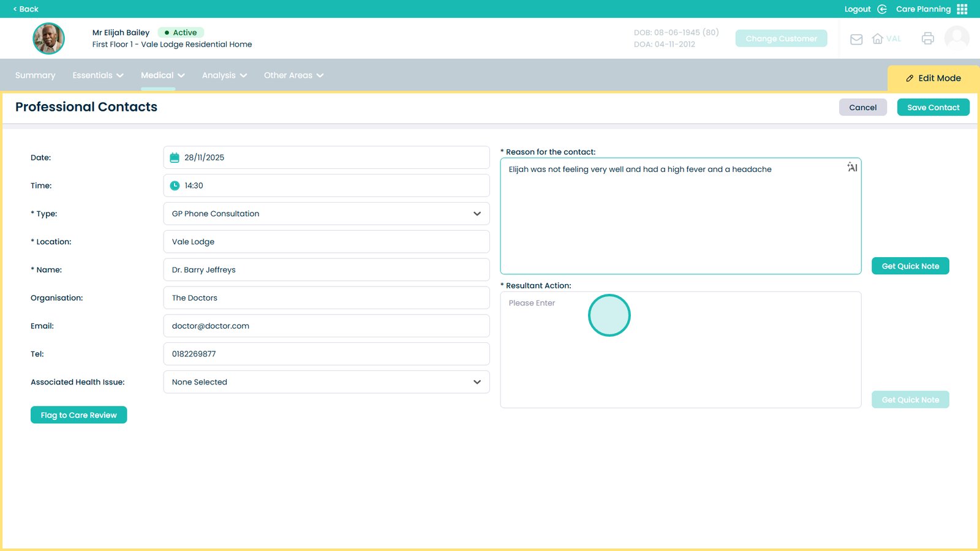Click Flag to Care Review

78,415
